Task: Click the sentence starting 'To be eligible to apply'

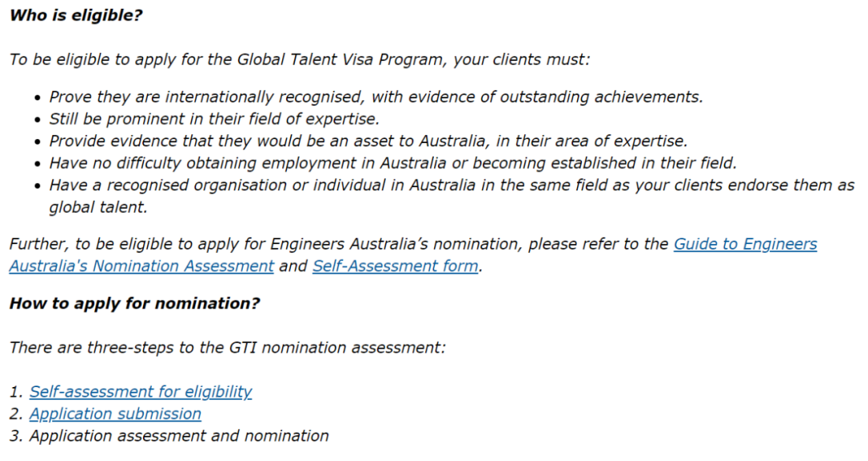Action: tap(300, 59)
